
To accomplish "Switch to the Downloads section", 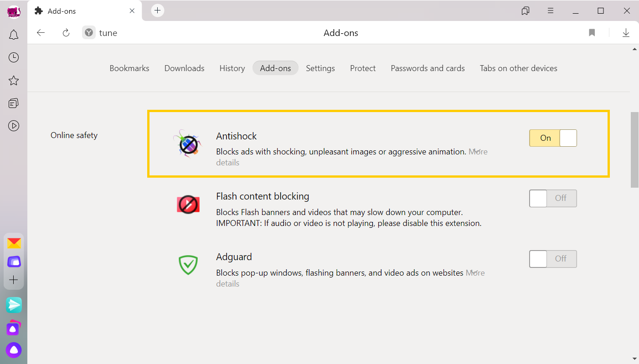I will [x=184, y=68].
